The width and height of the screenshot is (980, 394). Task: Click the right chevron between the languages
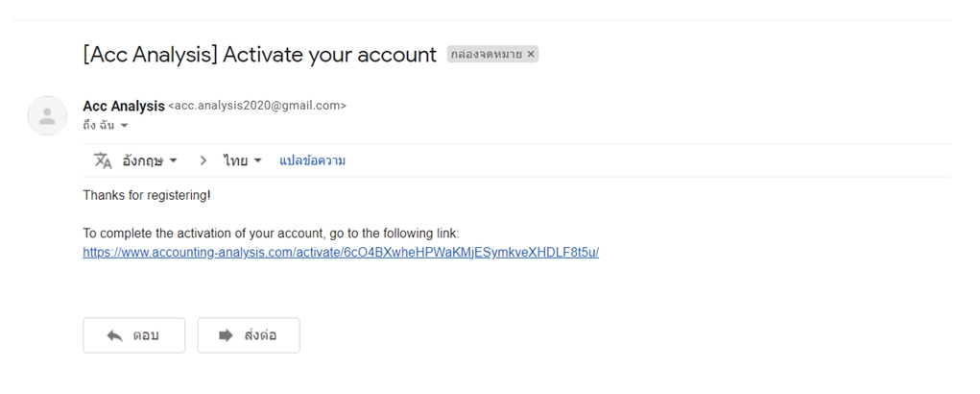point(203,160)
